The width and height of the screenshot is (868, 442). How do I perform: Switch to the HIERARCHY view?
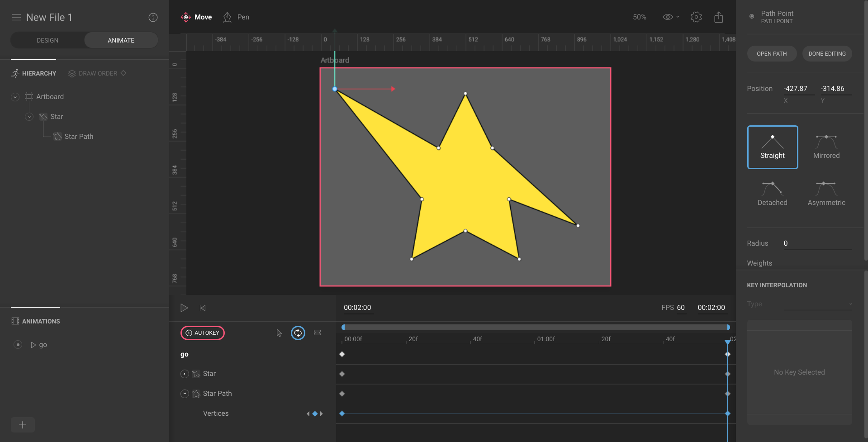point(38,73)
